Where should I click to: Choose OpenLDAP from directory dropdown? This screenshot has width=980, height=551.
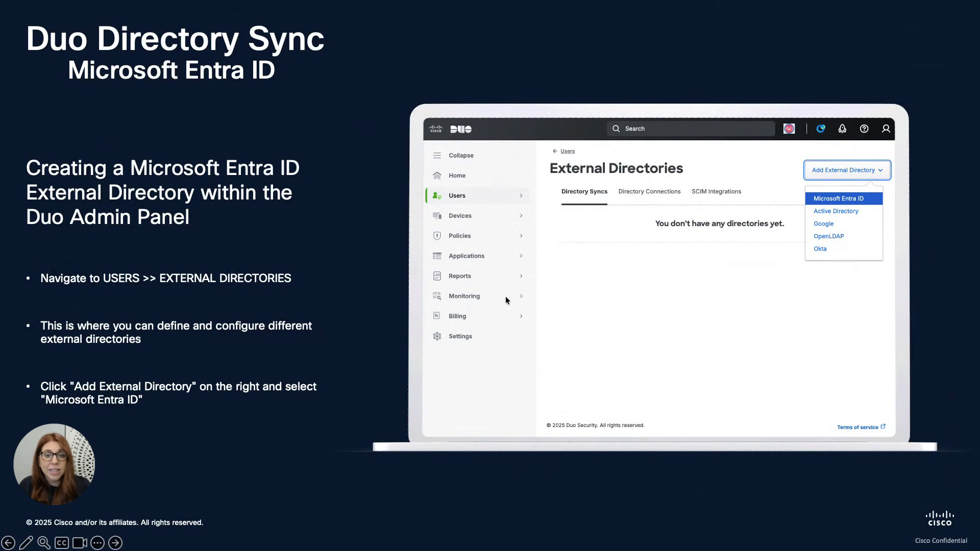click(828, 236)
